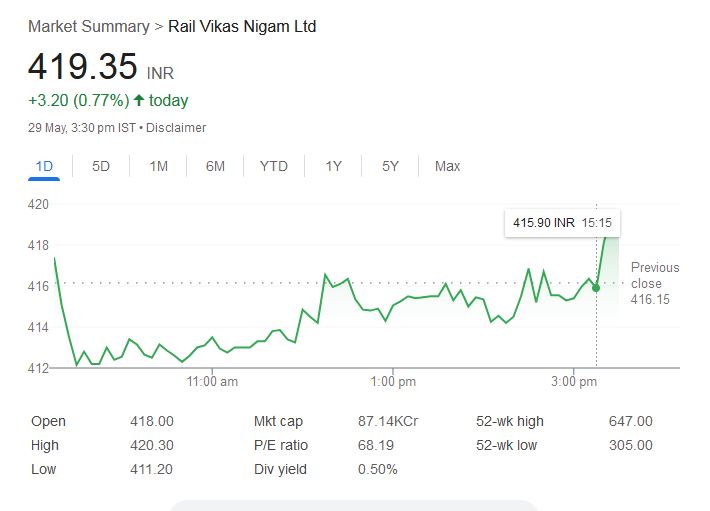Click the P/E ratio label
Viewport: 710px width, 511px height.
pos(280,445)
